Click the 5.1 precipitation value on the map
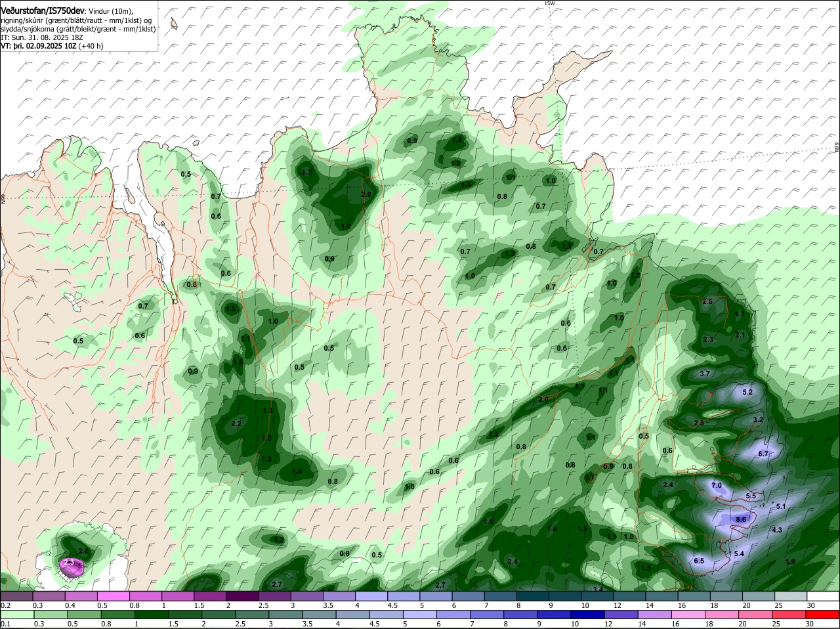 click(780, 506)
